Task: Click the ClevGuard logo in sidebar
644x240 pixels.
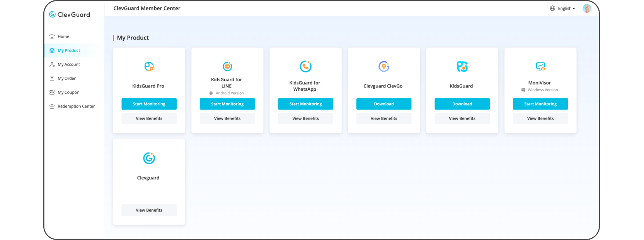Action: (x=70, y=15)
